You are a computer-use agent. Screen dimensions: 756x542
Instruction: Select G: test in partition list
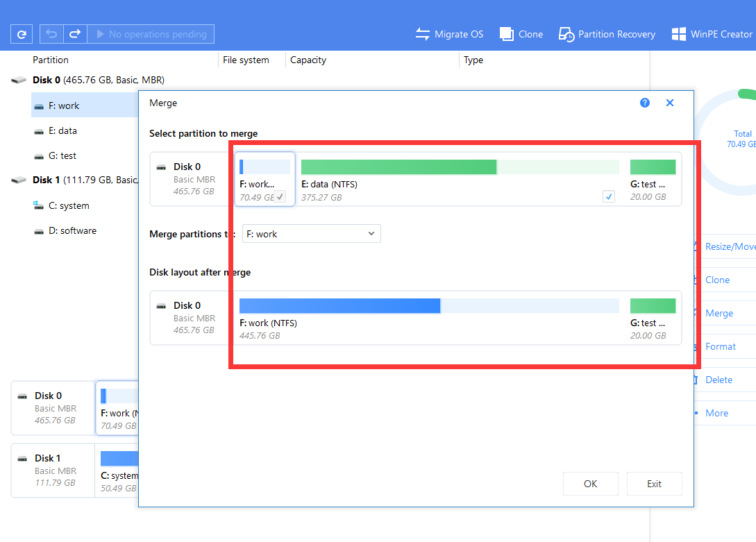pos(62,155)
